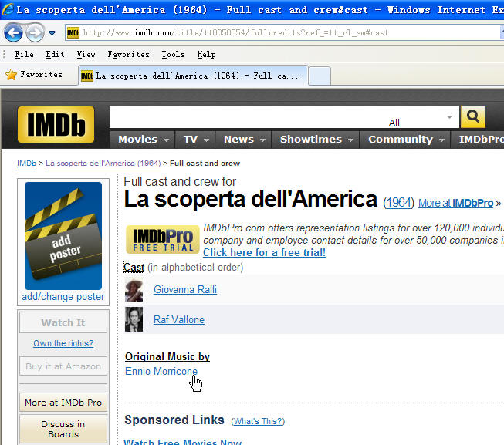Open the Tools menu

click(x=173, y=54)
